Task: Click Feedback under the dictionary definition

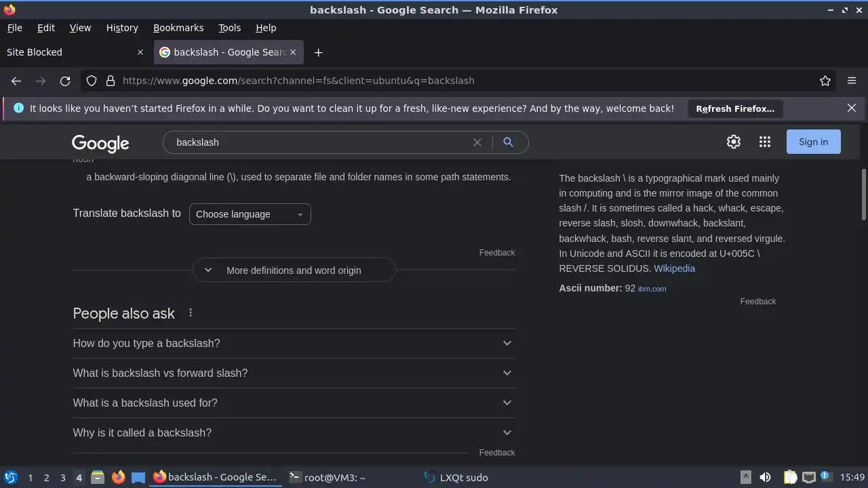Action: (x=497, y=253)
